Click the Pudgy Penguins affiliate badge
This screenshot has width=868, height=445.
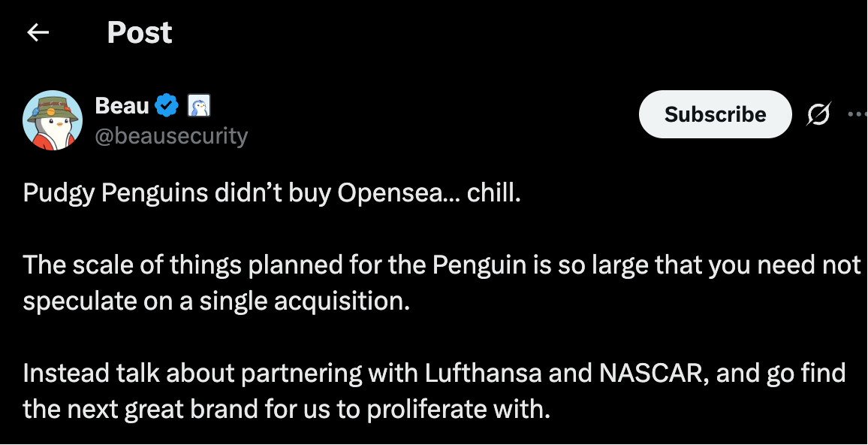click(198, 106)
